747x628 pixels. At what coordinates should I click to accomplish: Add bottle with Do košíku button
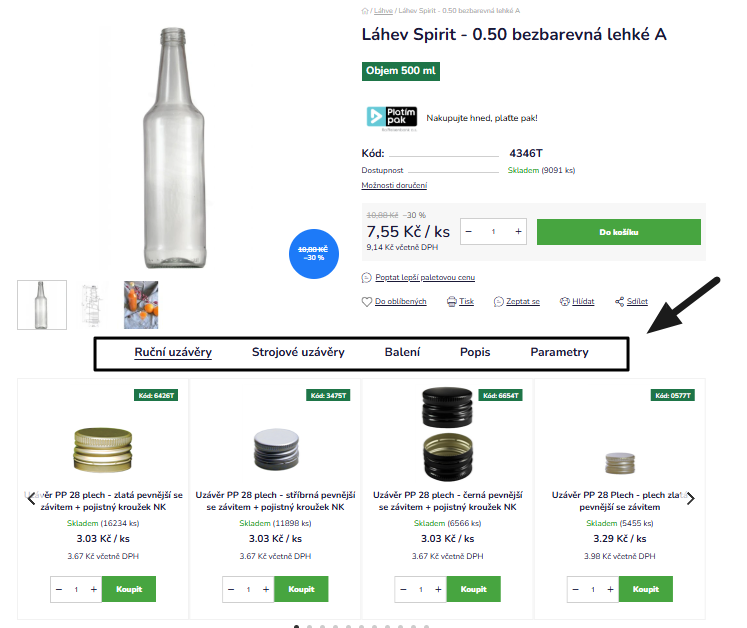tap(618, 232)
